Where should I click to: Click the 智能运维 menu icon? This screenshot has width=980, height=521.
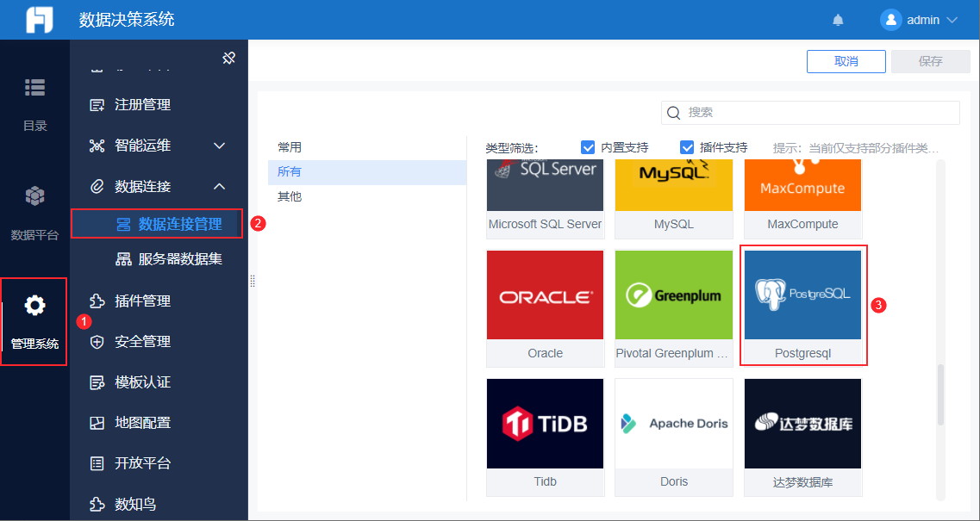pyautogui.click(x=97, y=146)
